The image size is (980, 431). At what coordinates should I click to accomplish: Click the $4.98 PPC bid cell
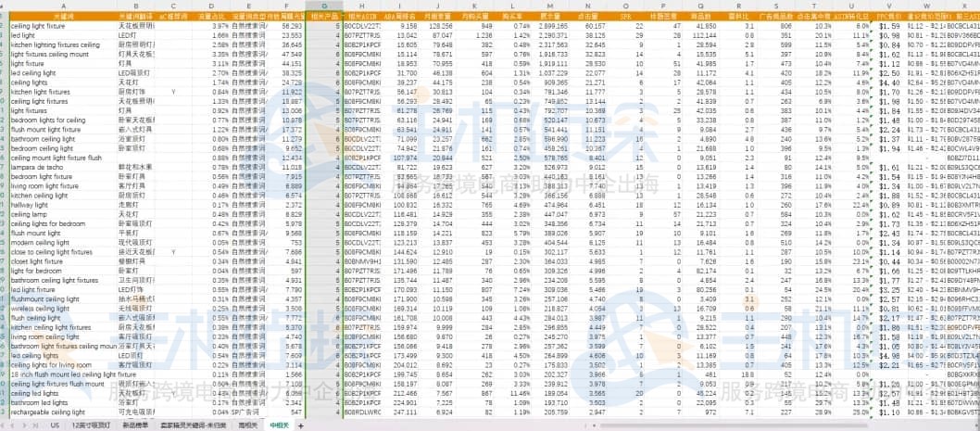click(887, 355)
